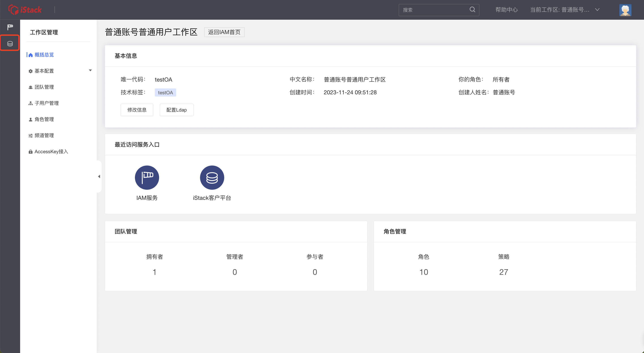Open the user avatar menu
The image size is (644, 353).
(625, 10)
